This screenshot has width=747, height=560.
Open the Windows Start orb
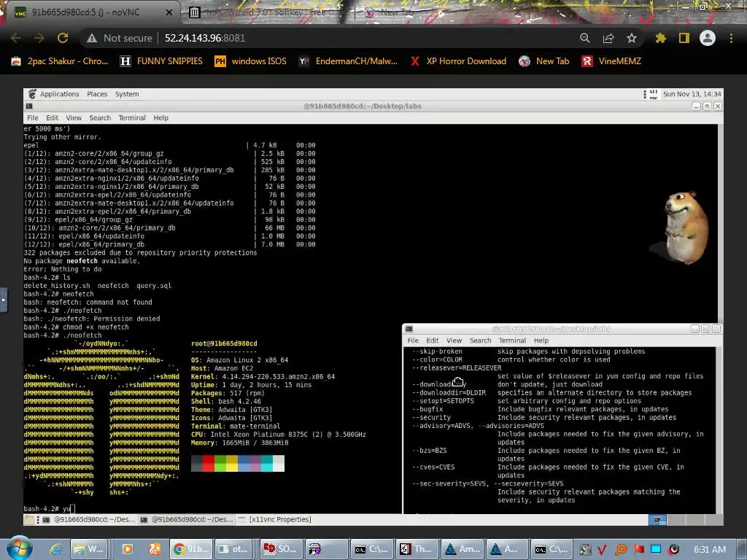pos(19,548)
